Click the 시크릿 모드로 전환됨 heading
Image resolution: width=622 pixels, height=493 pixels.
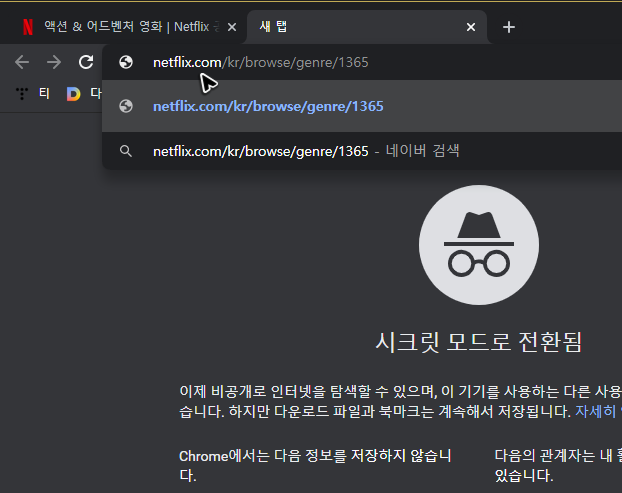pyautogui.click(x=479, y=342)
